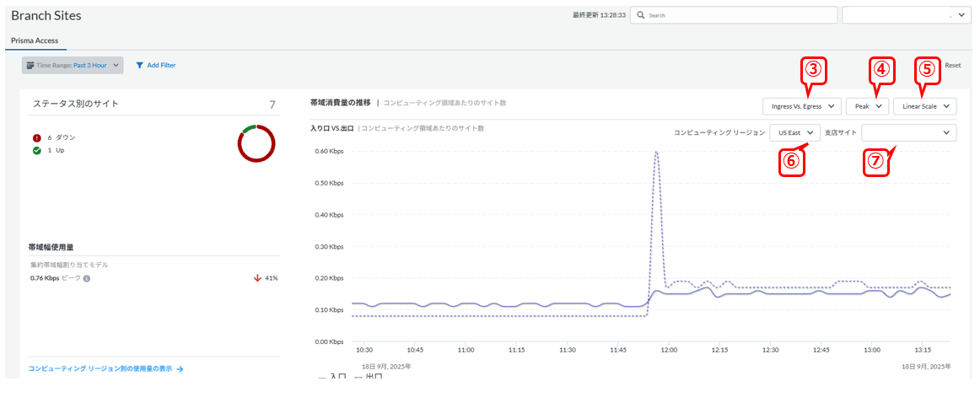Click the 12:00 time axis label

[x=669, y=350]
